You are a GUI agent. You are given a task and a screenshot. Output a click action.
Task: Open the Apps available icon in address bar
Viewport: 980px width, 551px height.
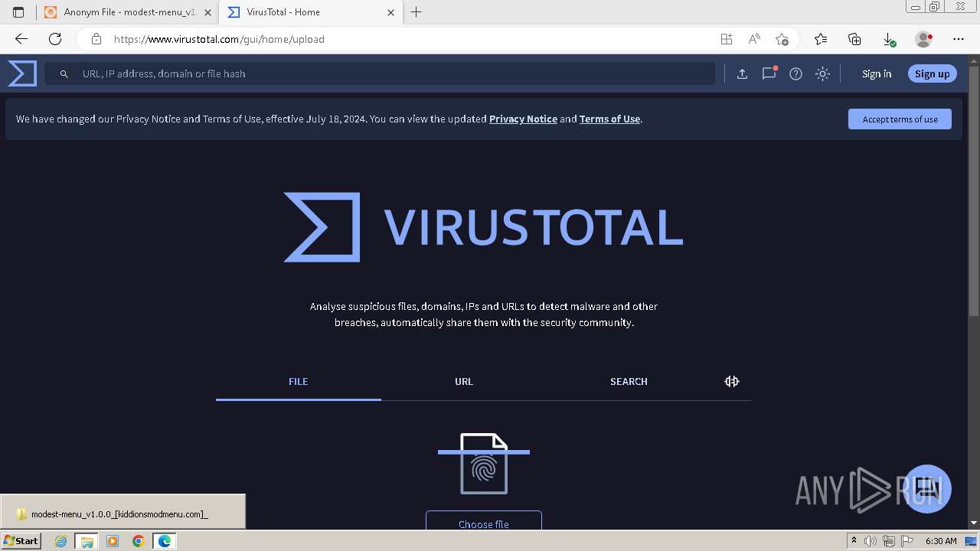[x=727, y=39]
